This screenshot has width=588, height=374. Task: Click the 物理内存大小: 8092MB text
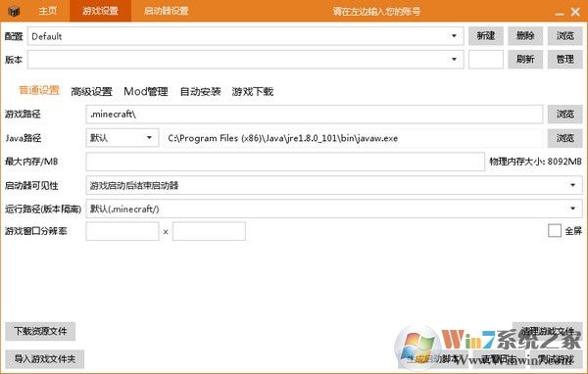pyautogui.click(x=535, y=162)
